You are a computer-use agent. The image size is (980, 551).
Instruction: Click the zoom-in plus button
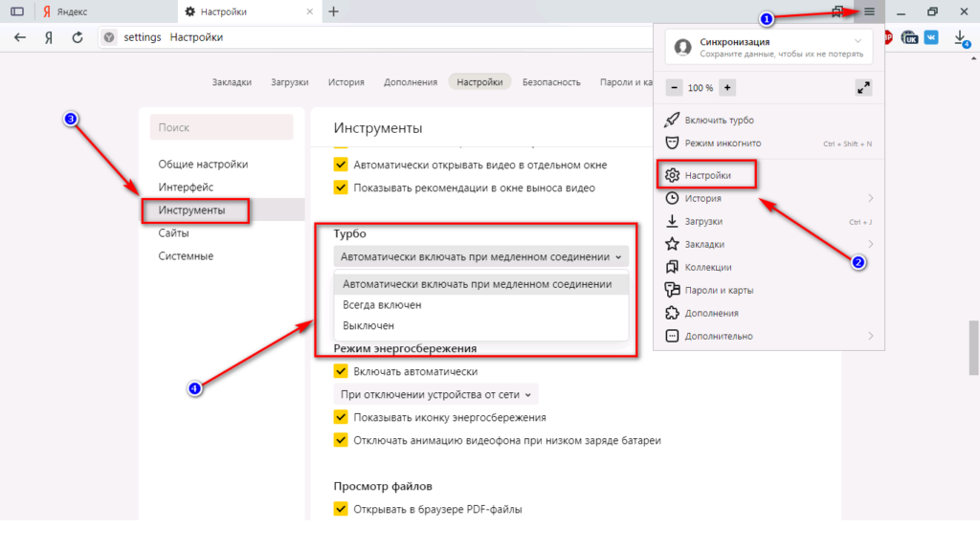tap(727, 87)
